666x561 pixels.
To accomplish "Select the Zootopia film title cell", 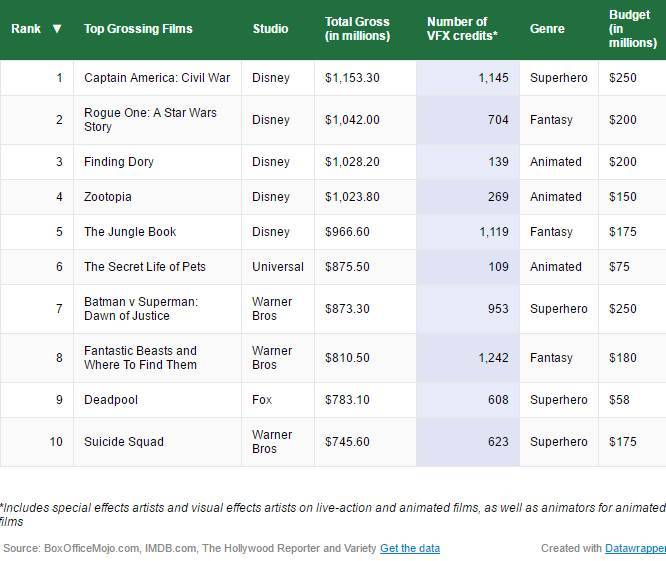I will [108, 197].
